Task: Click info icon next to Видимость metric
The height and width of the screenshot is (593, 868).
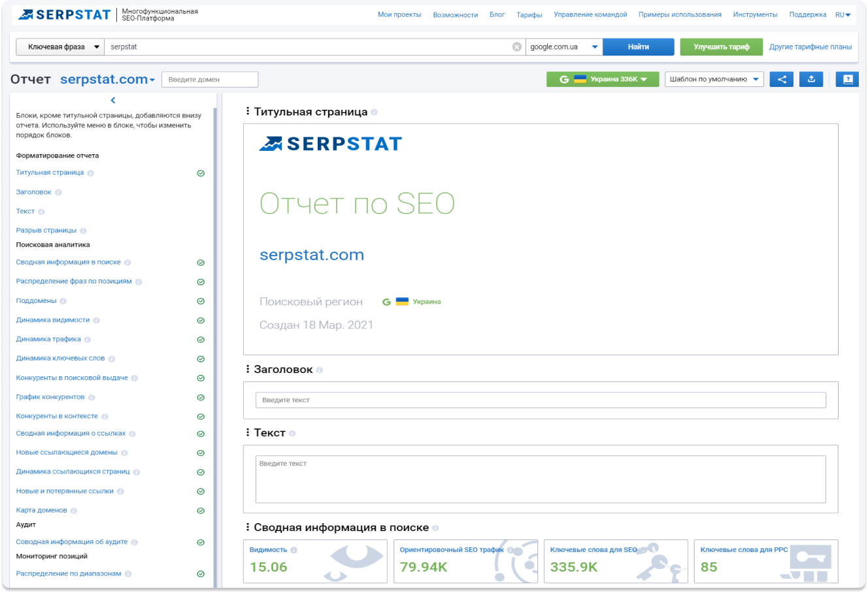Action: [x=293, y=550]
